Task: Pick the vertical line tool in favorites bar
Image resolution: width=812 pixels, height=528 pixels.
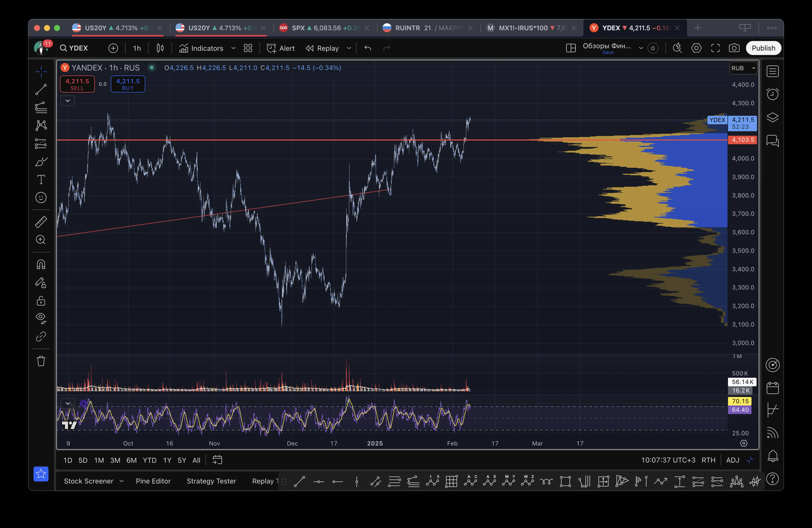Action: (x=356, y=481)
